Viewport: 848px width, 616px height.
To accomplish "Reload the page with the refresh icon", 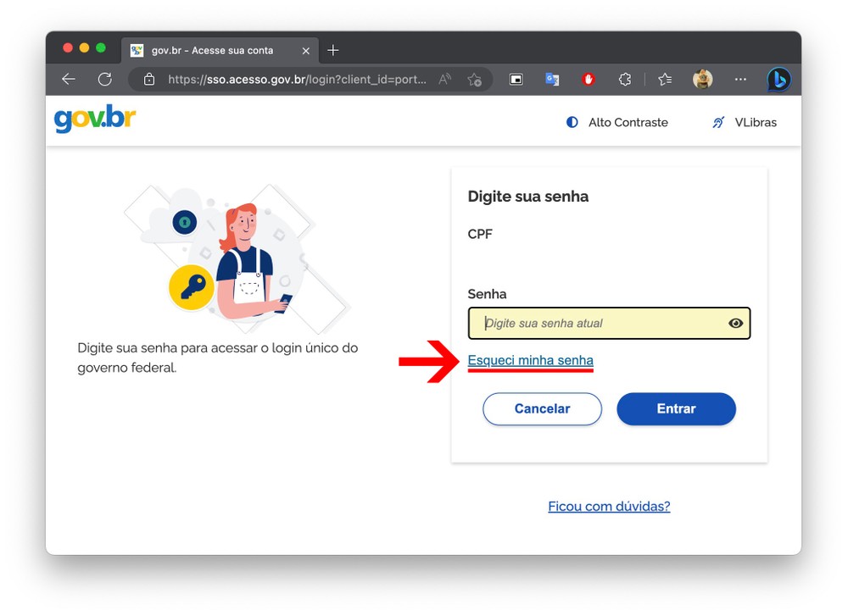I will [105, 80].
